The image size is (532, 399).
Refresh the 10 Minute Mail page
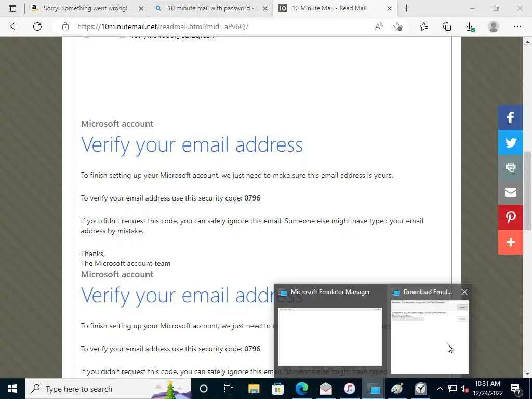pyautogui.click(x=37, y=26)
